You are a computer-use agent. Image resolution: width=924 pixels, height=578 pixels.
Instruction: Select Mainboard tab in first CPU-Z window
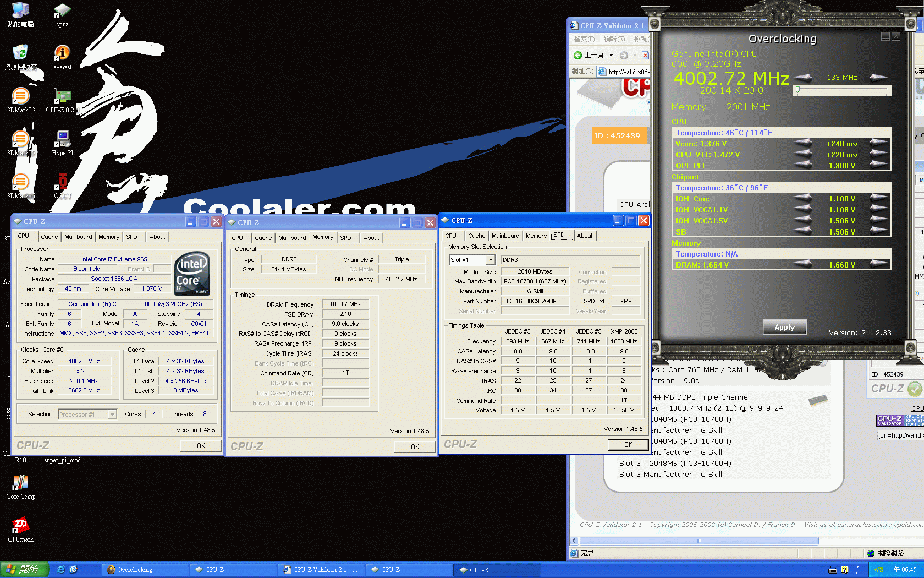tap(78, 237)
